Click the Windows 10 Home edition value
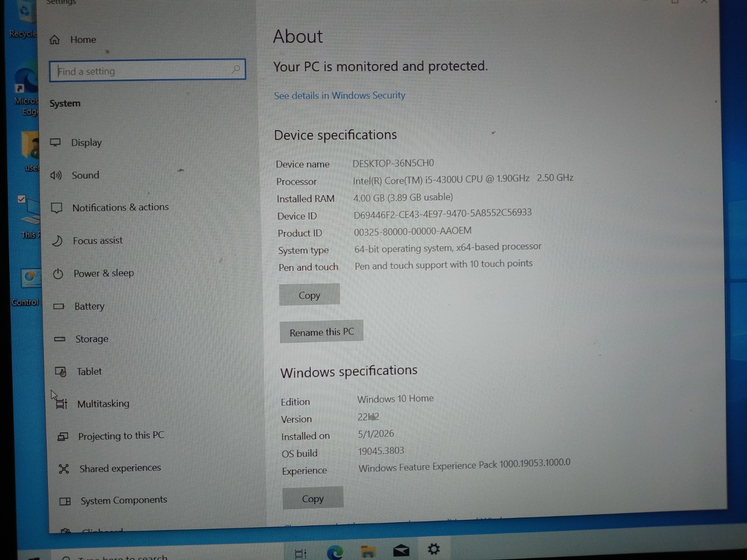747x560 pixels. 395,399
